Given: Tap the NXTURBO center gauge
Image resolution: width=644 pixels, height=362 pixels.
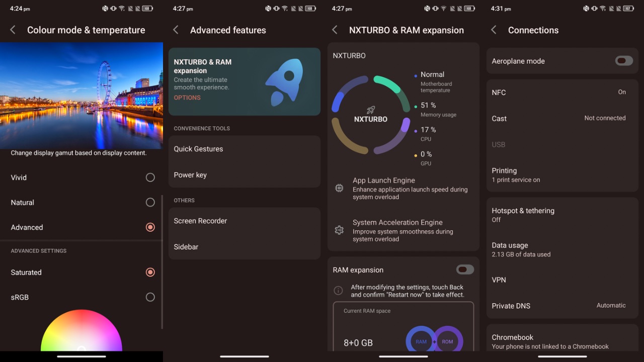Looking at the screenshot, I should [371, 115].
